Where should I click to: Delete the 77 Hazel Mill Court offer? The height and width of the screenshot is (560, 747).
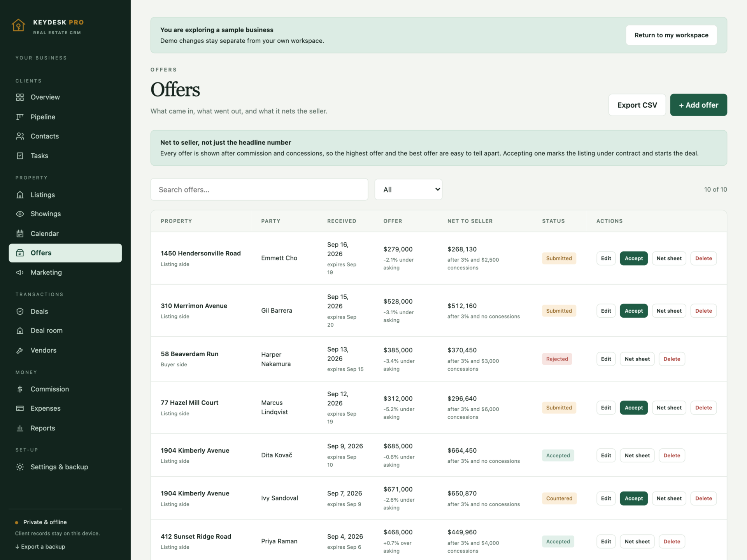(x=703, y=408)
